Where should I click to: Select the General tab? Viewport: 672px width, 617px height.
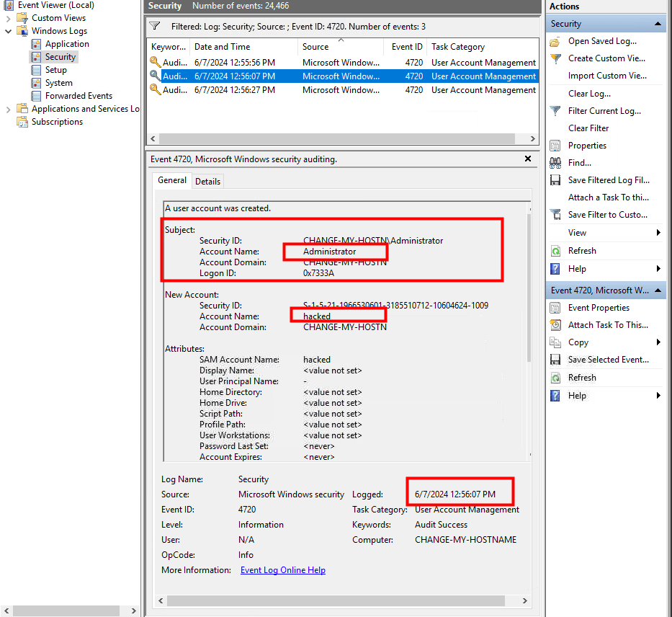(x=172, y=181)
